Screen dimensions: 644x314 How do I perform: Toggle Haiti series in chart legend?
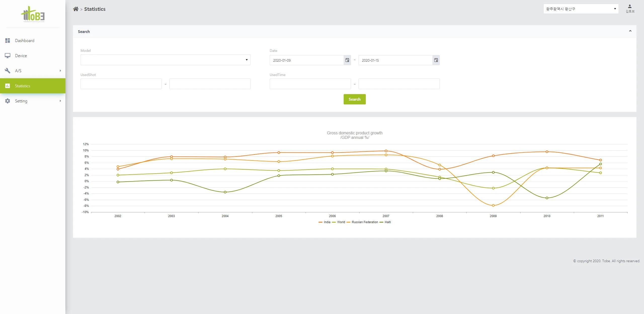tap(385, 222)
